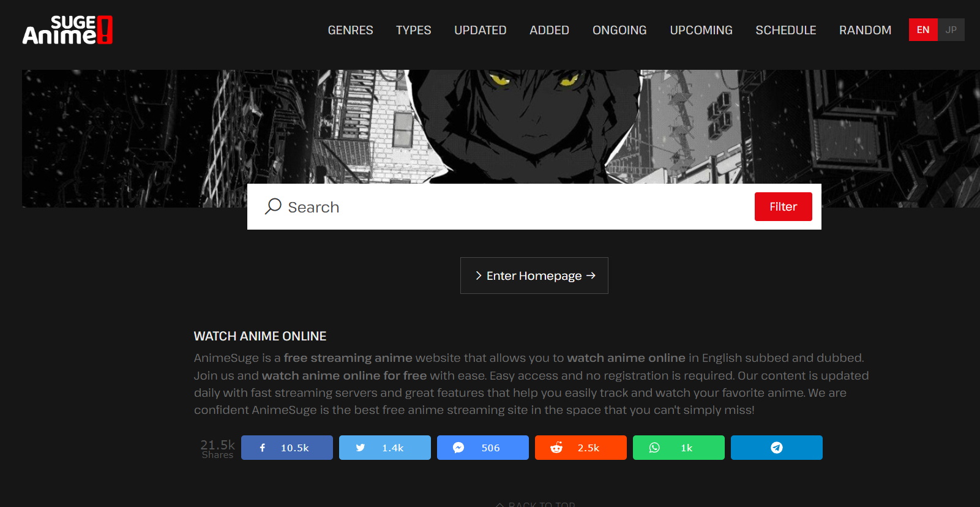Click Enter Homepage button
Image resolution: width=980 pixels, height=507 pixels.
[x=534, y=276]
